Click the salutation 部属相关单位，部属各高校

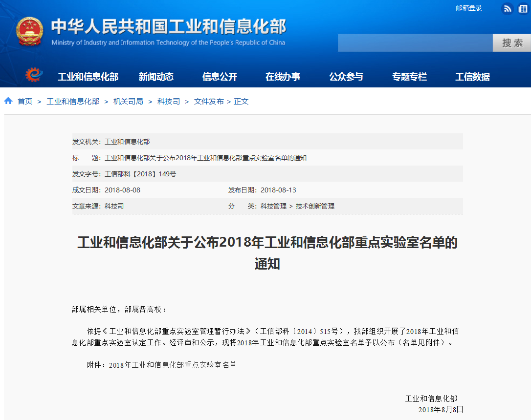[x=119, y=310]
